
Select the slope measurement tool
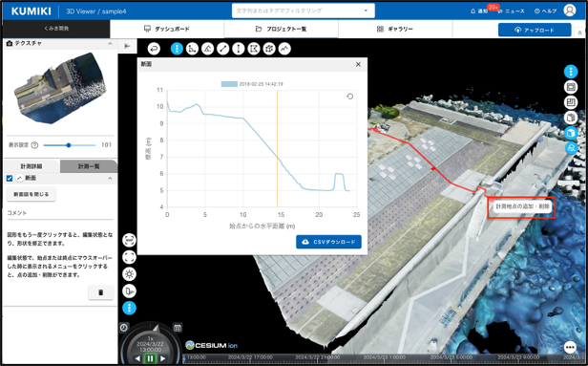click(207, 49)
